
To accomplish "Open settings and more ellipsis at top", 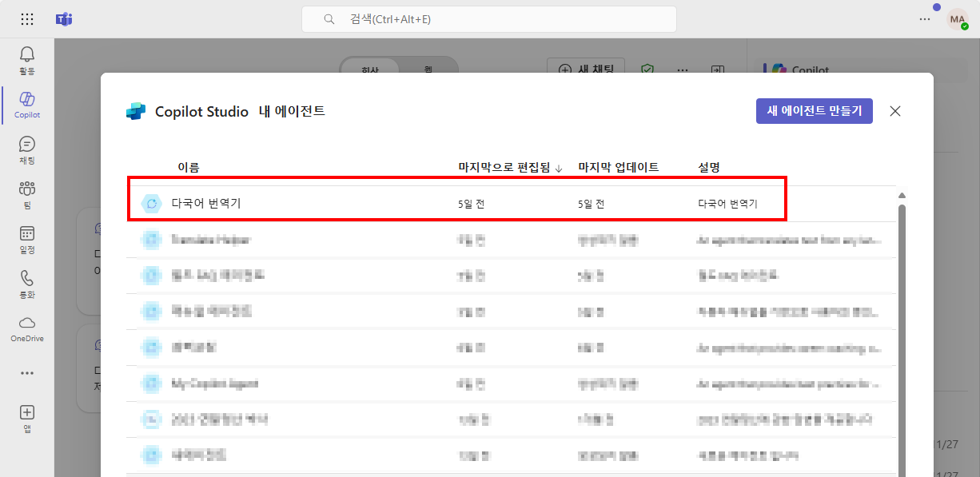I will pos(925,19).
